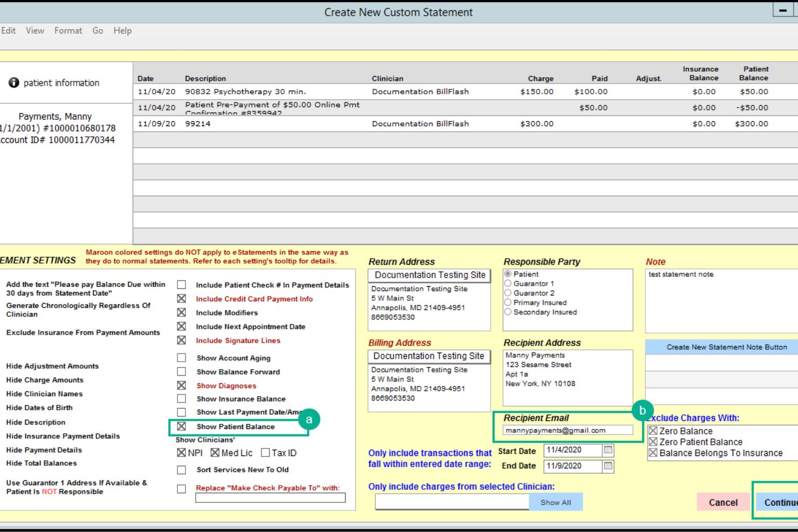Click the Note text area
This screenshot has height=532, width=798.
point(721,301)
